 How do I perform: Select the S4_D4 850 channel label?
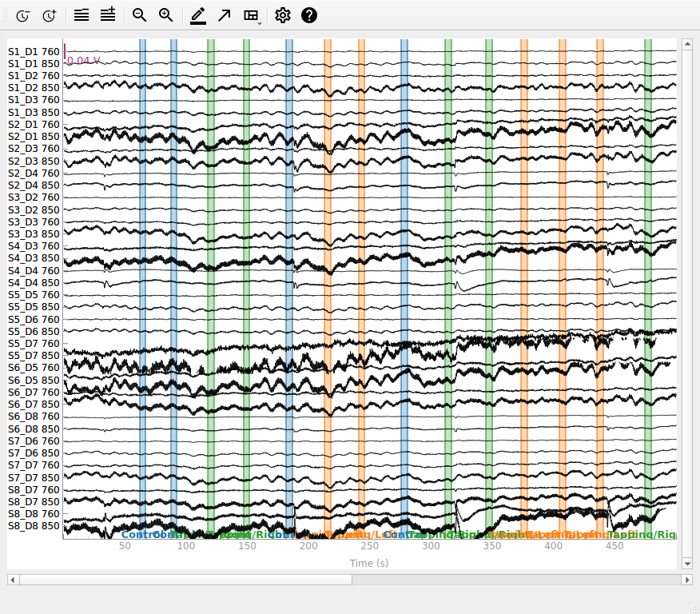point(34,283)
